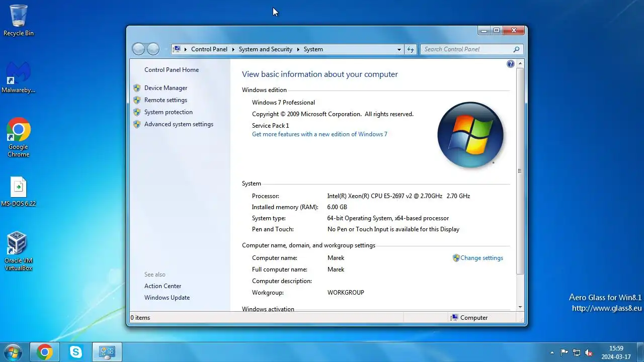Click the scrollbar up arrow

[x=520, y=64]
